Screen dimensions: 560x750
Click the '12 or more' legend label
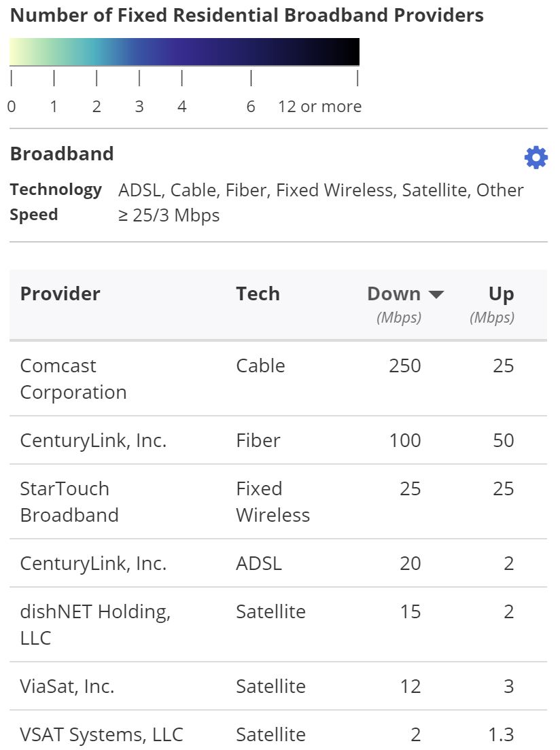pyautogui.click(x=319, y=106)
